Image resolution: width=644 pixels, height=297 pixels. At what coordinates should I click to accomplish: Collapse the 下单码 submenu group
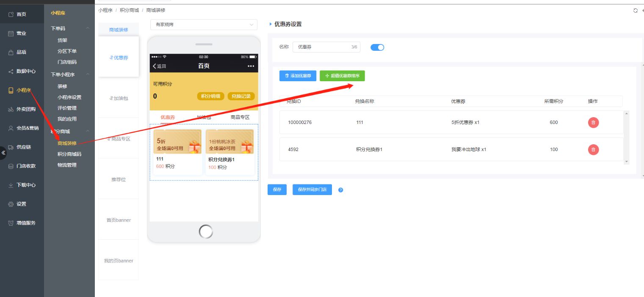pyautogui.click(x=88, y=28)
